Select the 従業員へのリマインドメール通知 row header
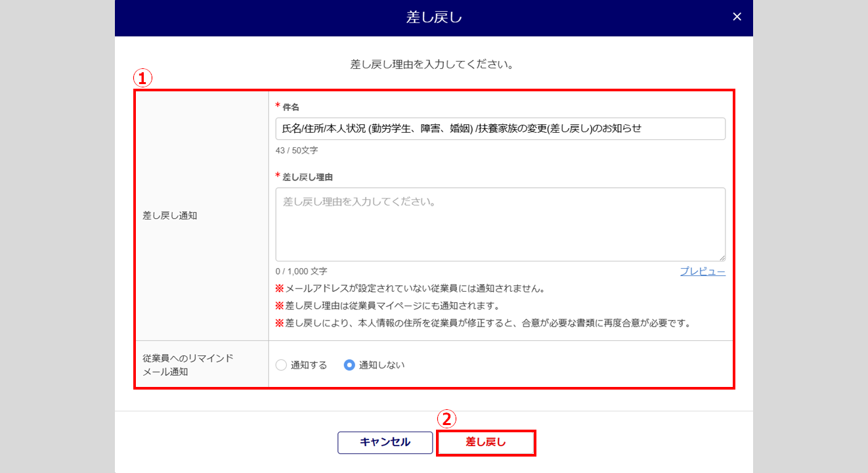This screenshot has width=868, height=473. (x=202, y=364)
